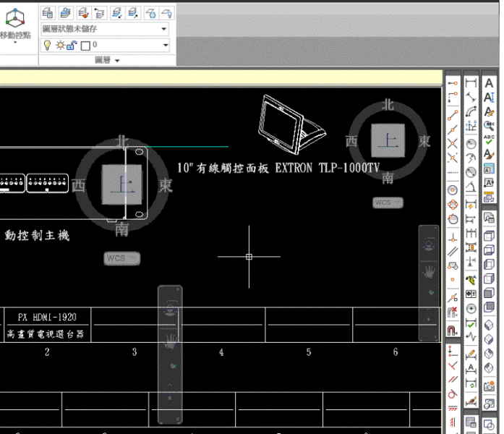Expand the 圖層 panel title arrow

(117, 61)
